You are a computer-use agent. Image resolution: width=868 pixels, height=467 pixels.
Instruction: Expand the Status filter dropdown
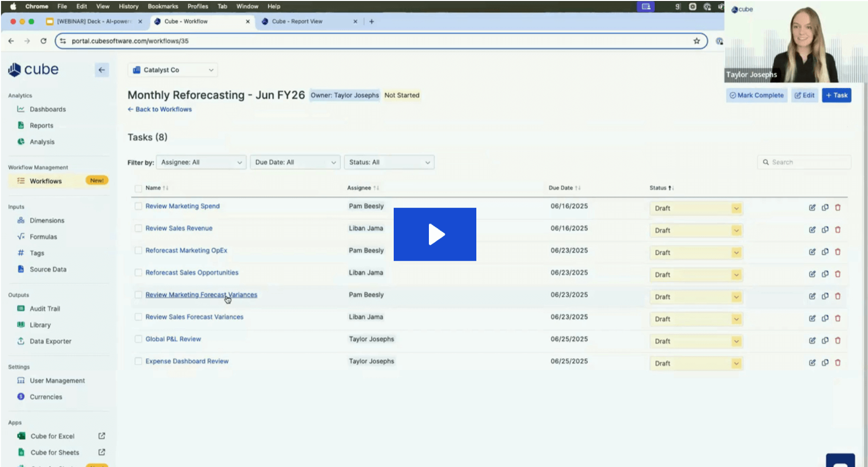(x=389, y=162)
